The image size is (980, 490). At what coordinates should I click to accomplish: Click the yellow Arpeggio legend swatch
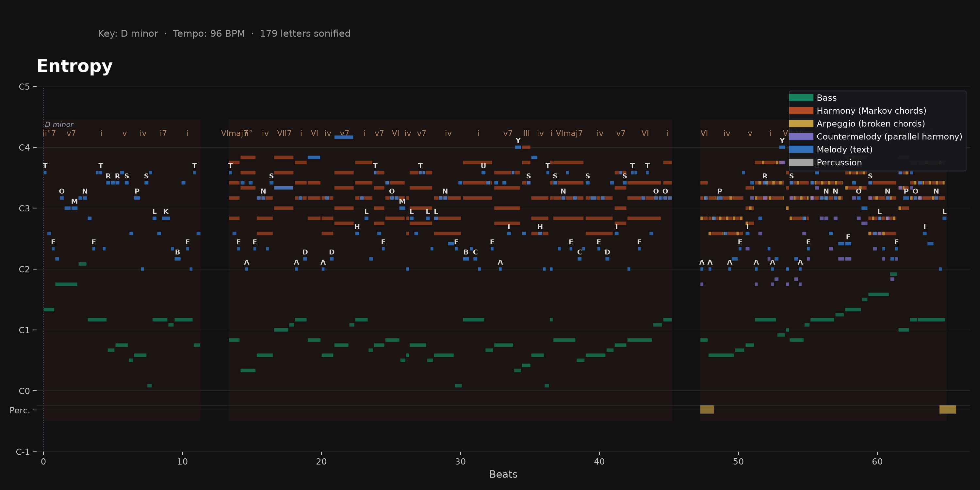(x=801, y=123)
